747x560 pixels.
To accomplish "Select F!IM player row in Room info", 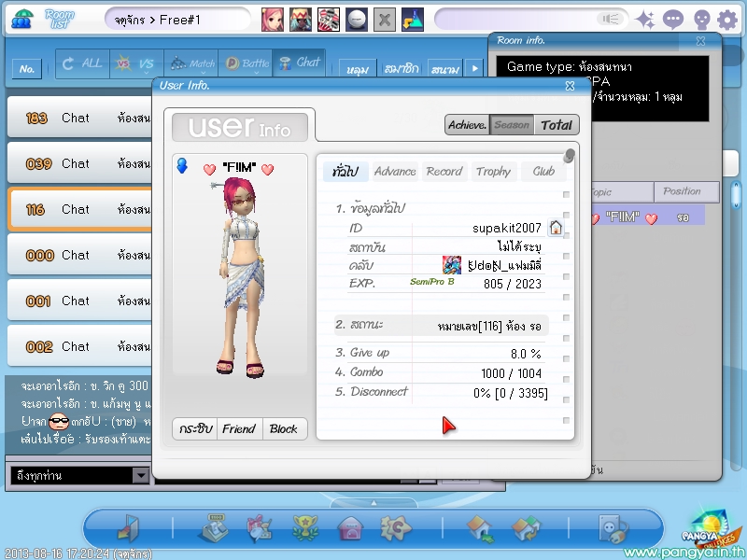I will (648, 217).
